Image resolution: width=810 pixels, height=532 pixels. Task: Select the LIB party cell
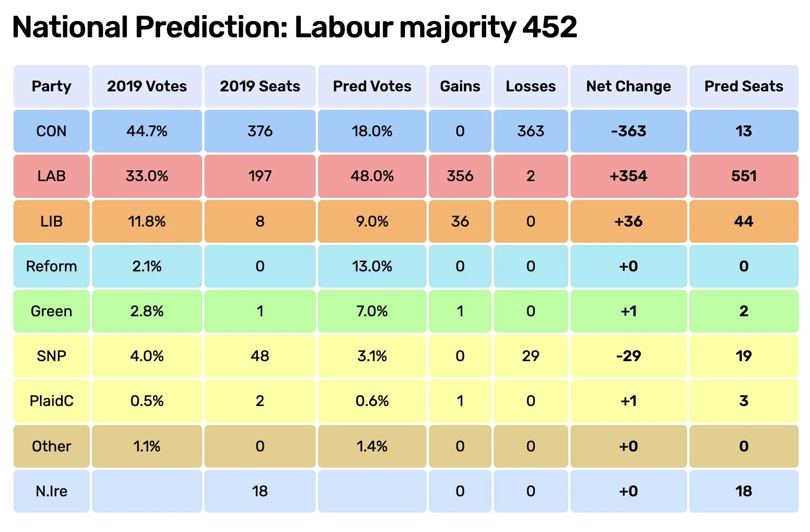[x=51, y=221]
